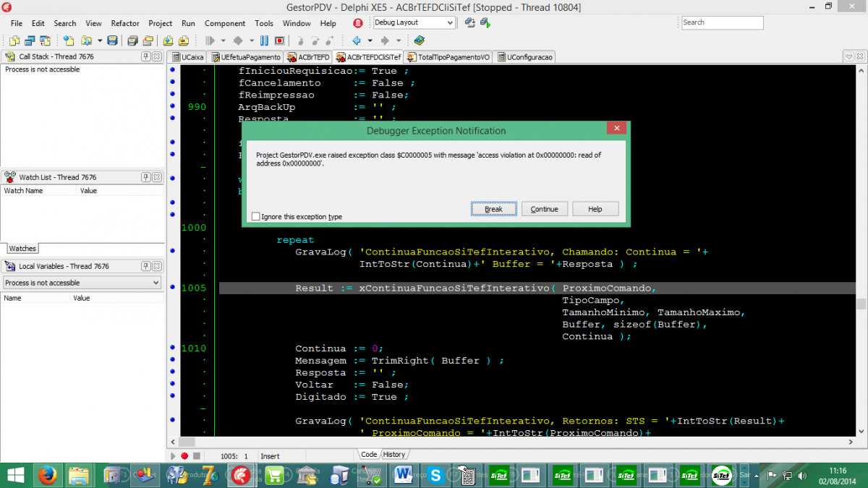Click the red stop sign icon near Help

coord(357,23)
